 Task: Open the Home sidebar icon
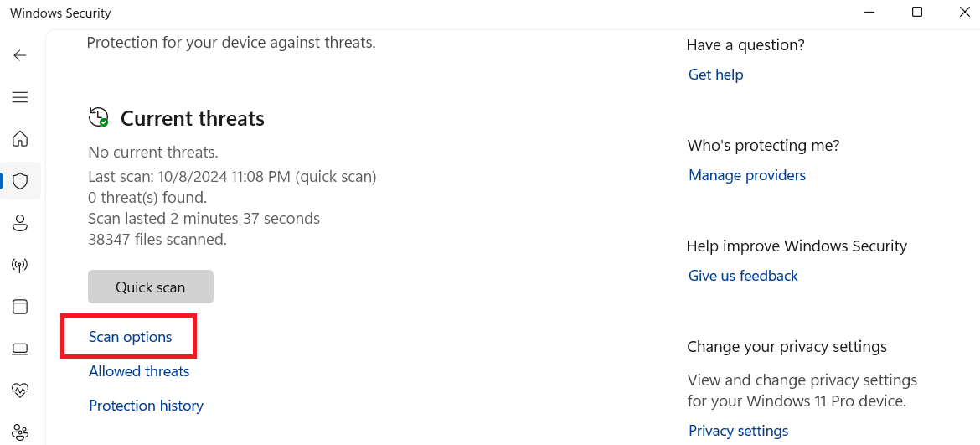point(21,139)
